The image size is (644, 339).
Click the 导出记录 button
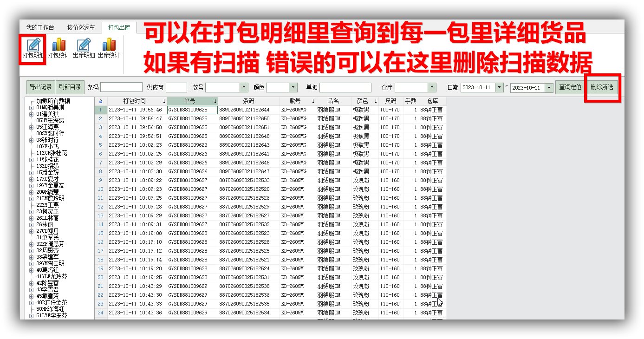[41, 87]
